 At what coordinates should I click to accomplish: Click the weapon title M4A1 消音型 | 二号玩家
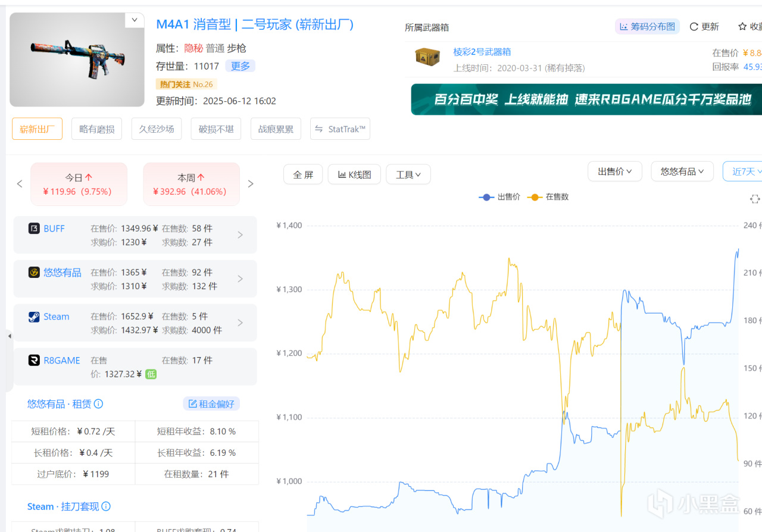[255, 24]
